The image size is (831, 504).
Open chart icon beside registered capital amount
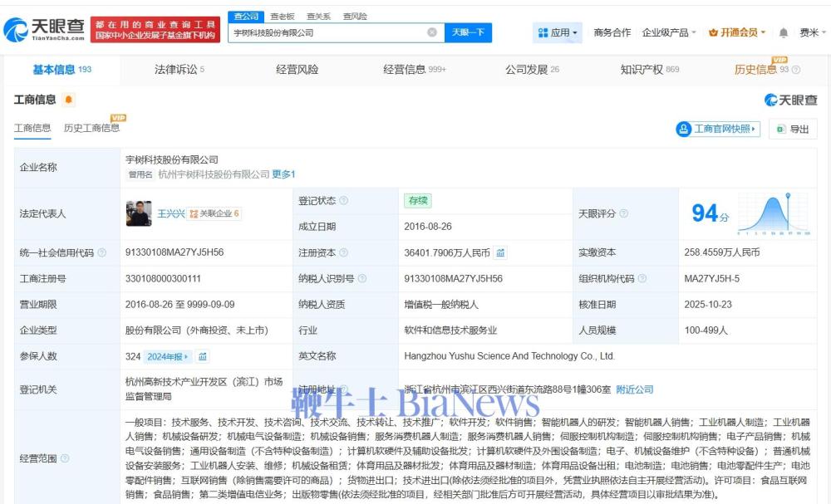[x=500, y=253]
